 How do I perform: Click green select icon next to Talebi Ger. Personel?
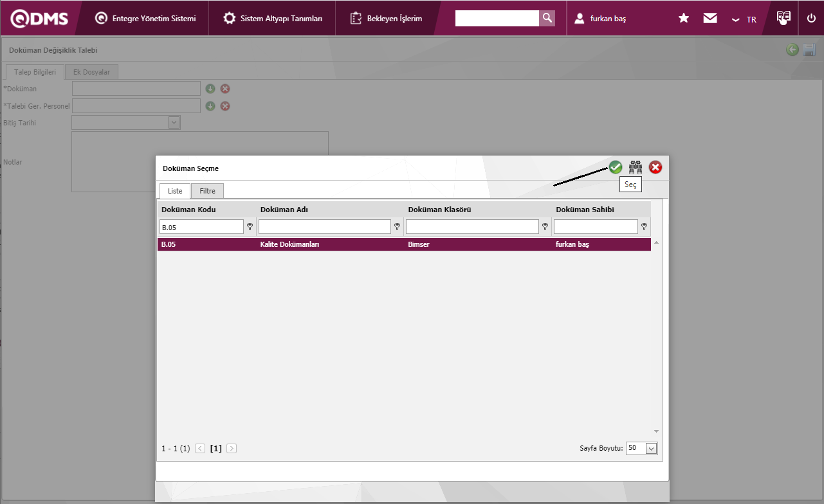[x=210, y=106]
